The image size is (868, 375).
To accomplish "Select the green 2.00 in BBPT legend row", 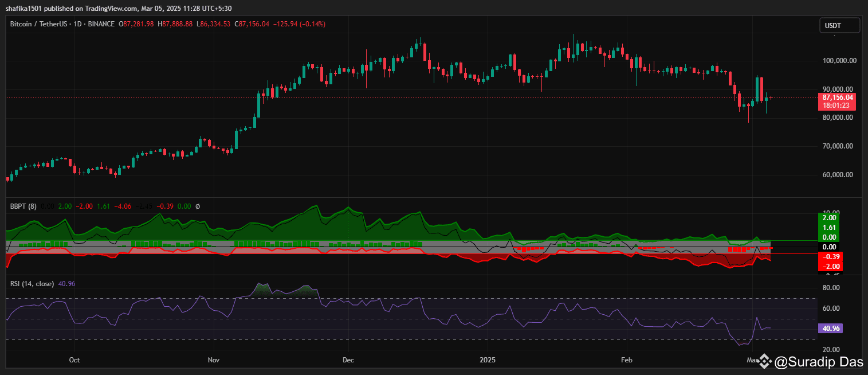I will [64, 206].
